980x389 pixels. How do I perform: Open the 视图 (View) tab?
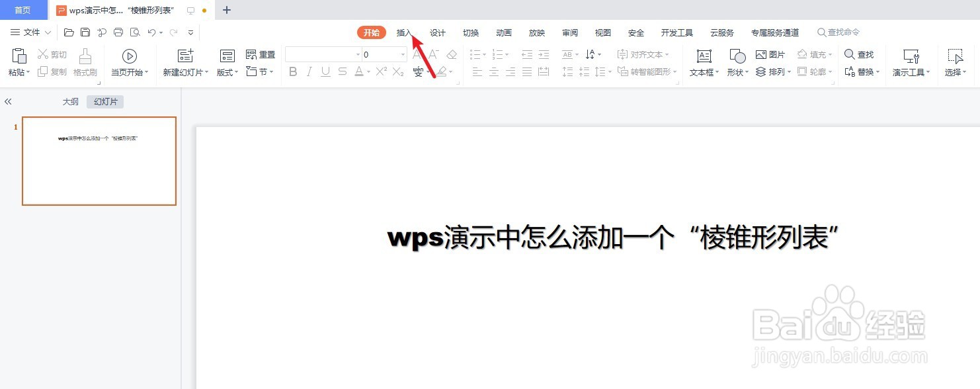[x=603, y=32]
